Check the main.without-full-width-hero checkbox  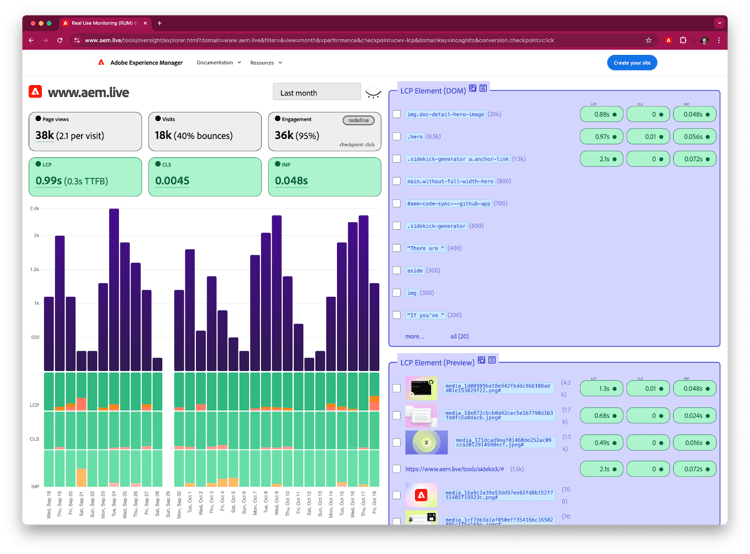397,181
